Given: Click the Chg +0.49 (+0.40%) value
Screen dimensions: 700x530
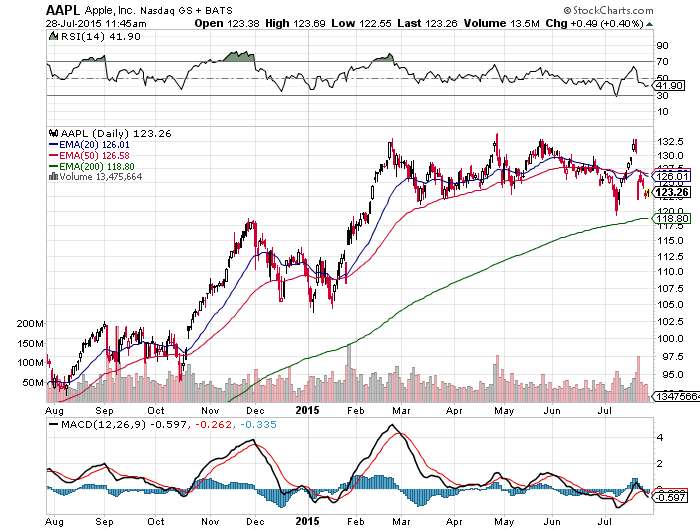Looking at the screenshot, I should 594,23.
